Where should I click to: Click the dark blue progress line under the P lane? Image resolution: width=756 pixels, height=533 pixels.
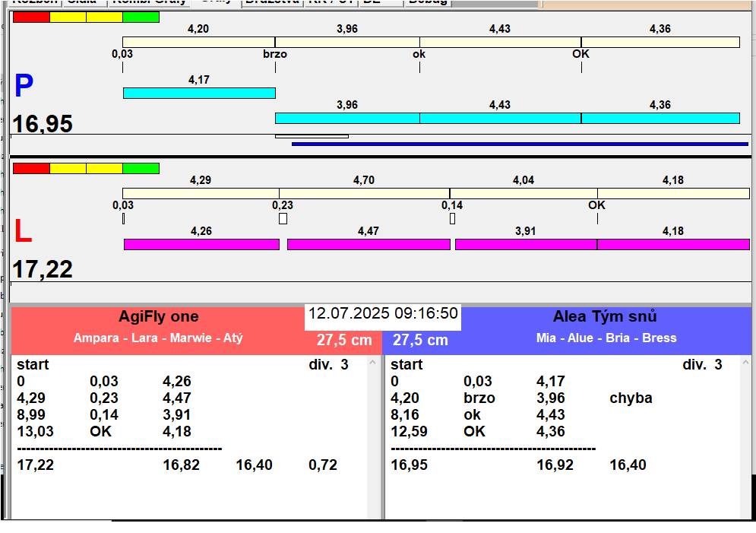click(520, 143)
